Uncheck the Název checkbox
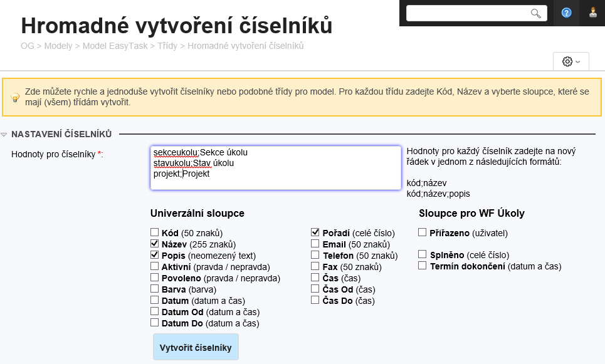 (154, 244)
